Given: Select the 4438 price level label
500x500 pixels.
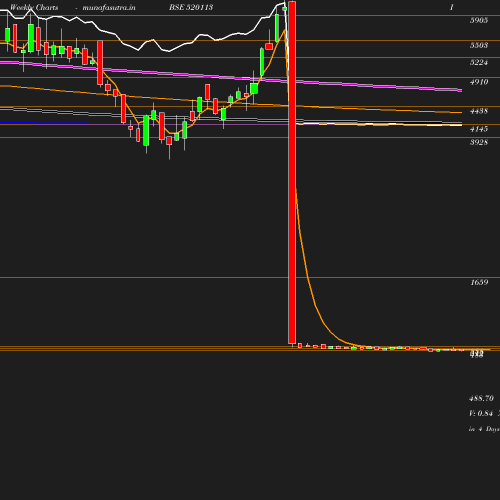Looking at the screenshot, I should point(479,111).
